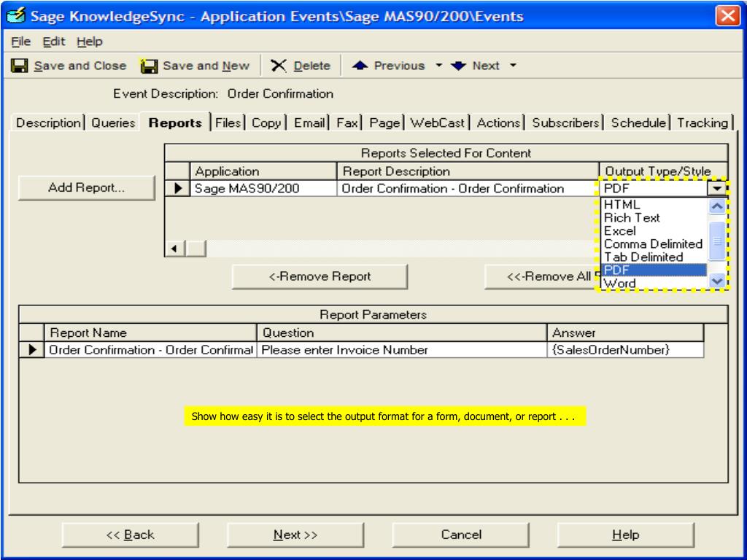Switch to the Subscribers tab
The image size is (747, 560).
click(565, 122)
